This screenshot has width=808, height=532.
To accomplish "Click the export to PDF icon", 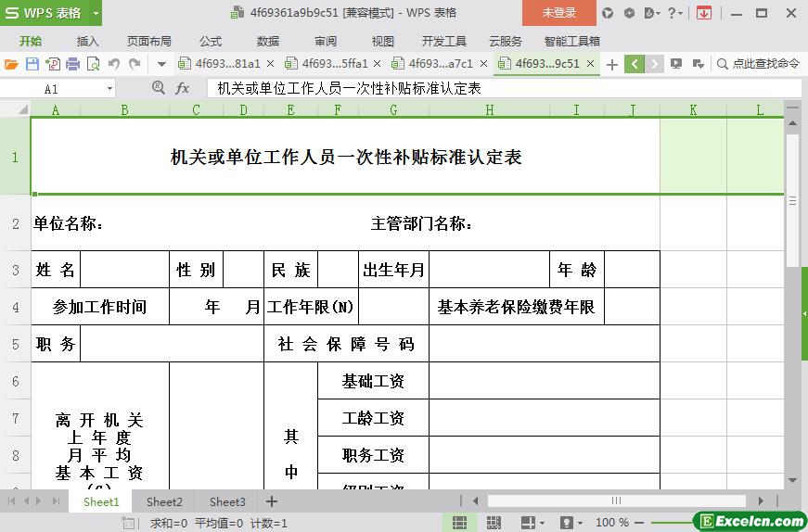I will tap(53, 64).
